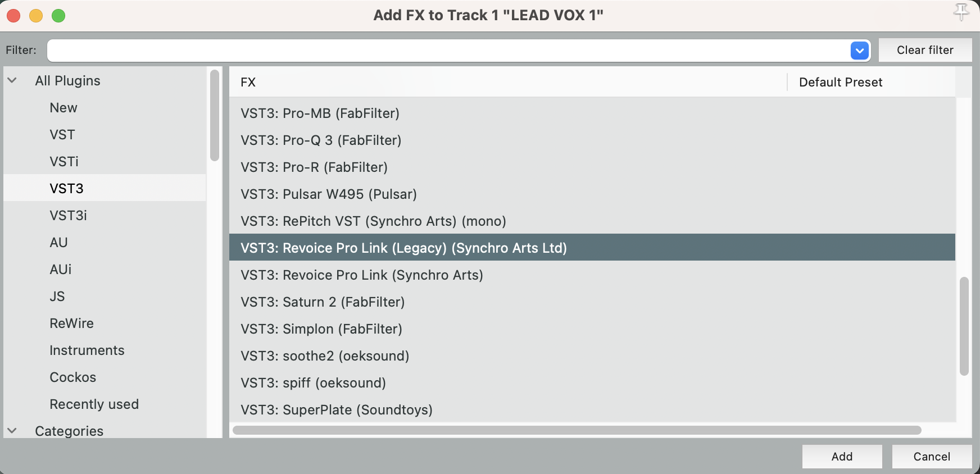Open the Instruments plugin category

tap(87, 350)
